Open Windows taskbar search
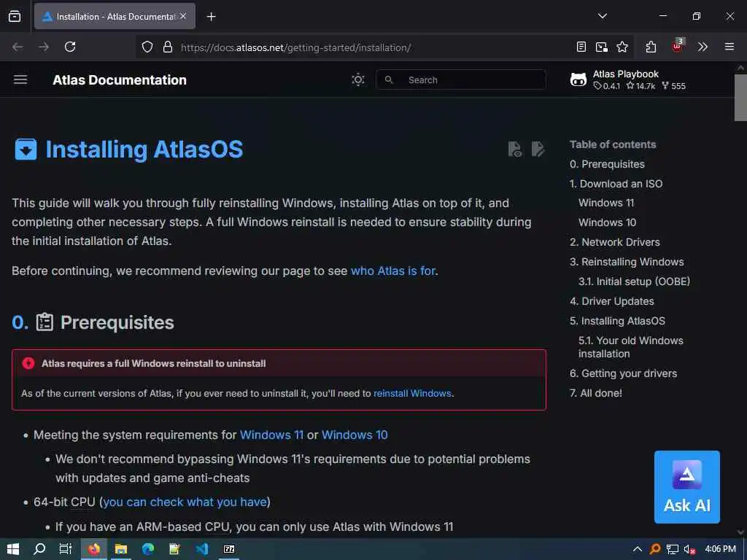Screen dimensions: 747x560 [39, 549]
